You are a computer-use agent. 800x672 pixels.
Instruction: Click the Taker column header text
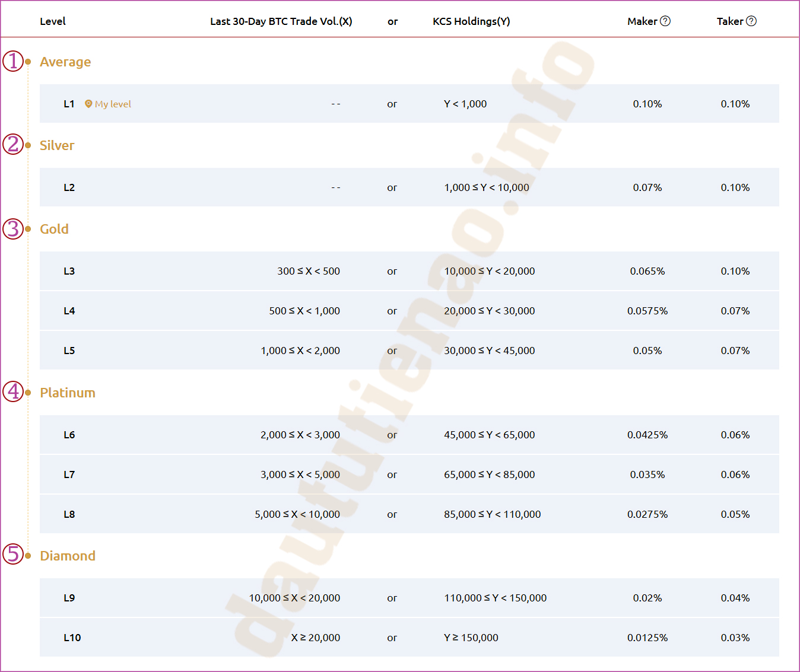[x=730, y=21]
